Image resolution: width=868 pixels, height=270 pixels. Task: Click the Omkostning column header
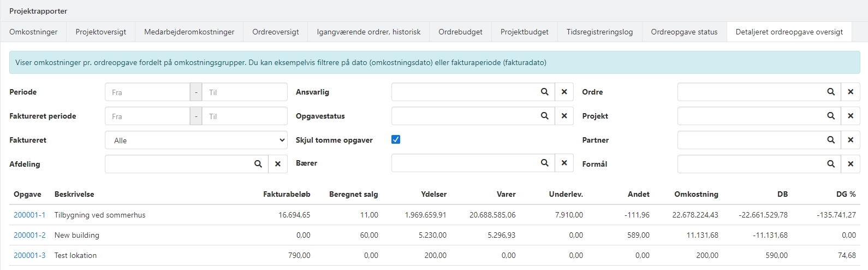[x=696, y=194]
